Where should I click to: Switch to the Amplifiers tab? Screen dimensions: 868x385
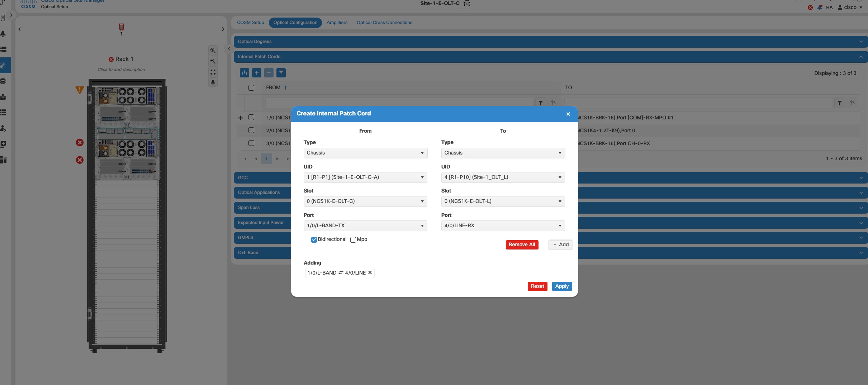point(337,23)
